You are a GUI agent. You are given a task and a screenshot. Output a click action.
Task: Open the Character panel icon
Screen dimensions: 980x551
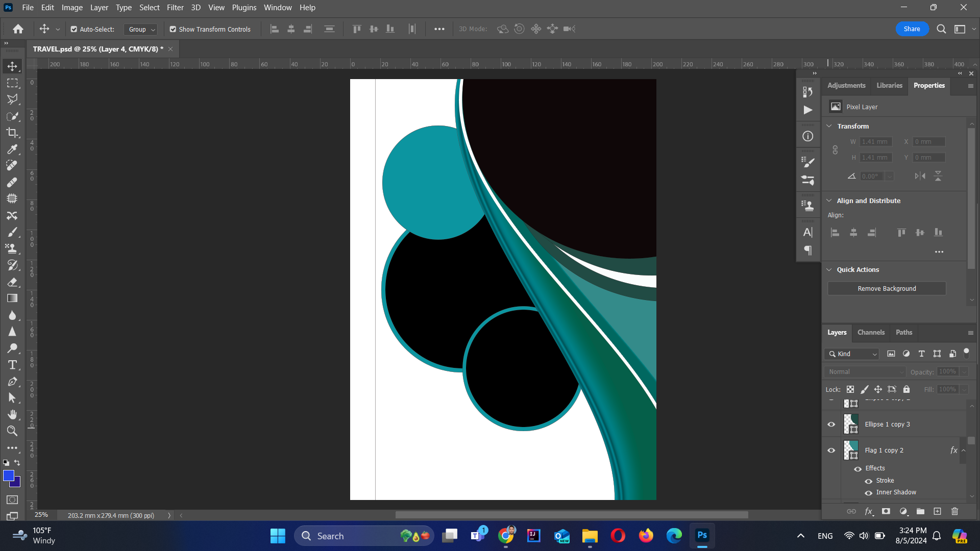coord(807,233)
